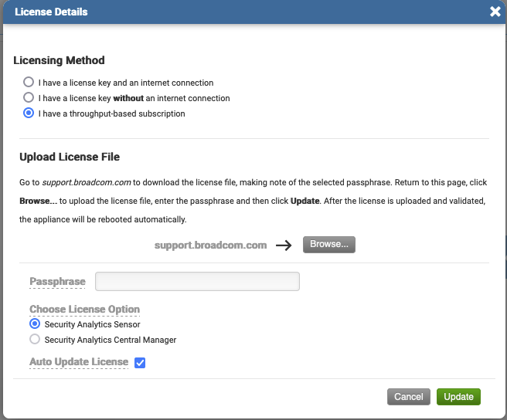
Task: Click the green Update button
Action: [458, 397]
